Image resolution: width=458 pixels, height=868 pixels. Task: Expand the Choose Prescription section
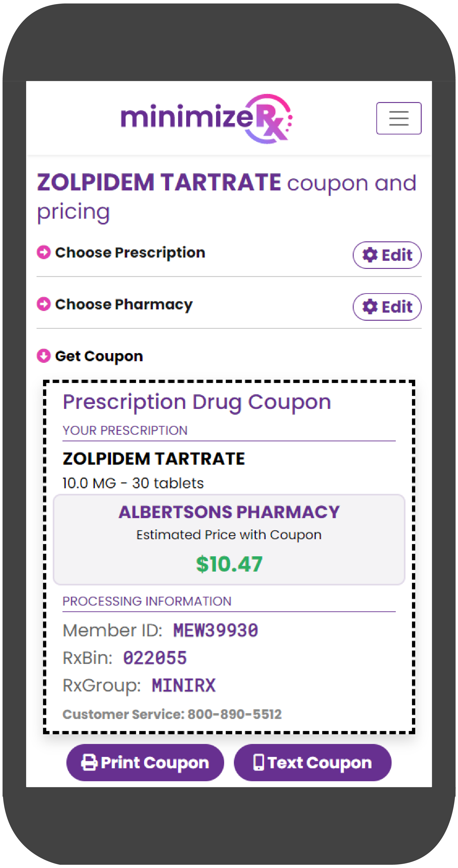130,253
